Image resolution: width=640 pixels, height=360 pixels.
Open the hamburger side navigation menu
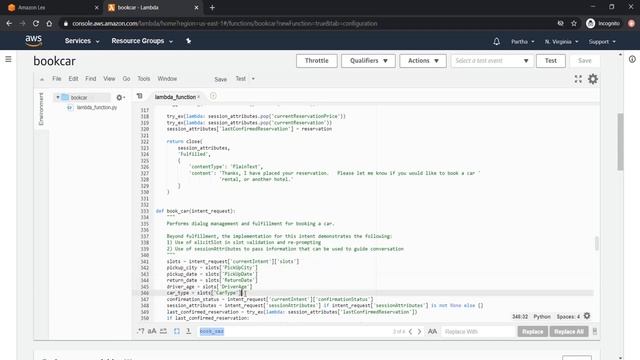pos(8,59)
